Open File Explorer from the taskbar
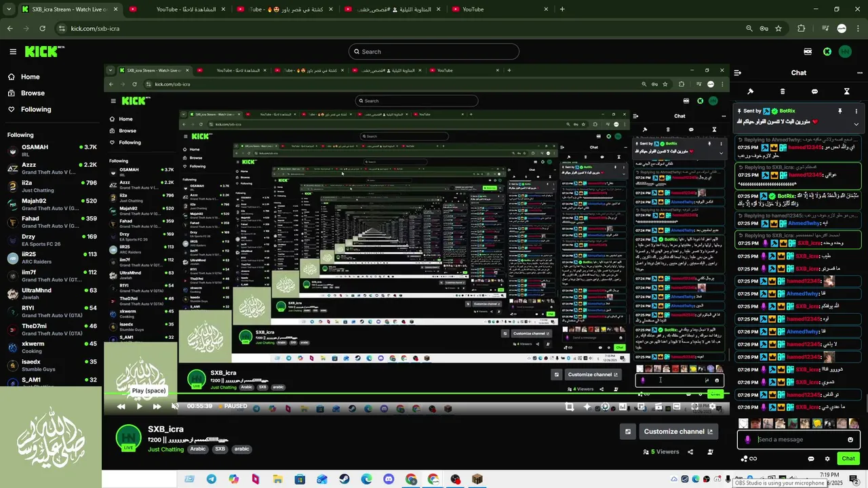Screen dimensions: 868x488 (278, 479)
